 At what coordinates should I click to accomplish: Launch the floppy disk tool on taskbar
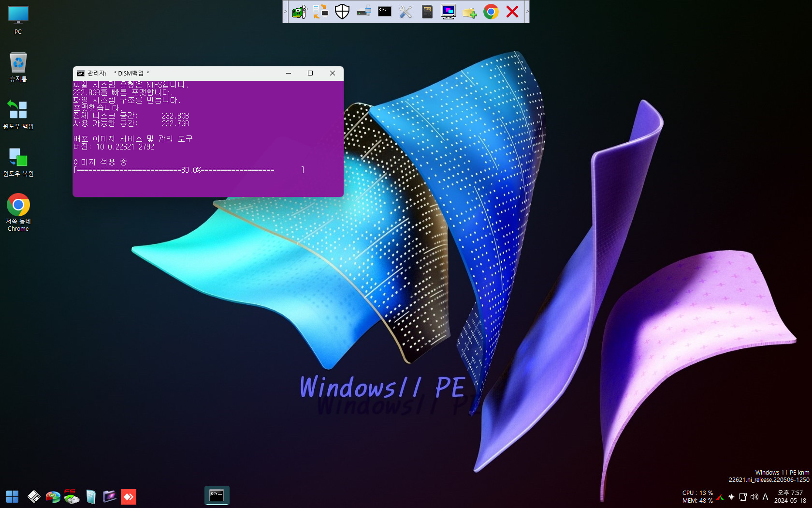34,496
